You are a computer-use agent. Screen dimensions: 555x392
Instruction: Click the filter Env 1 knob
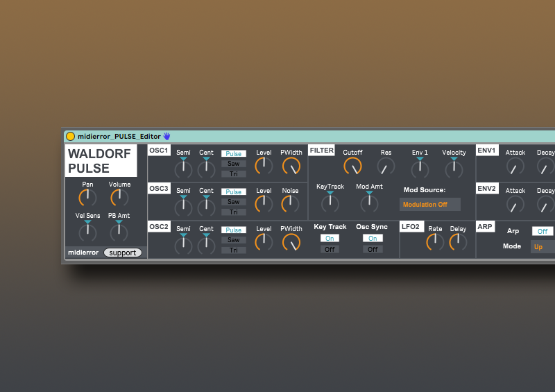point(420,168)
